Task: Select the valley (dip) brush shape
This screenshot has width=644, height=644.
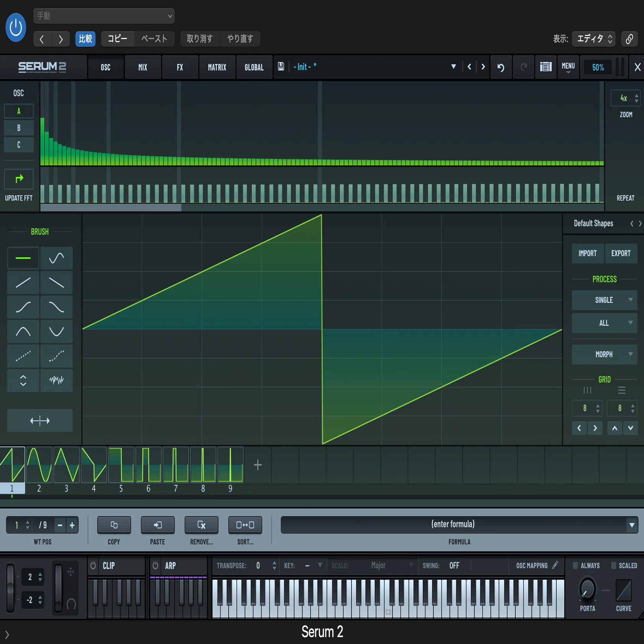Action: tap(56, 332)
